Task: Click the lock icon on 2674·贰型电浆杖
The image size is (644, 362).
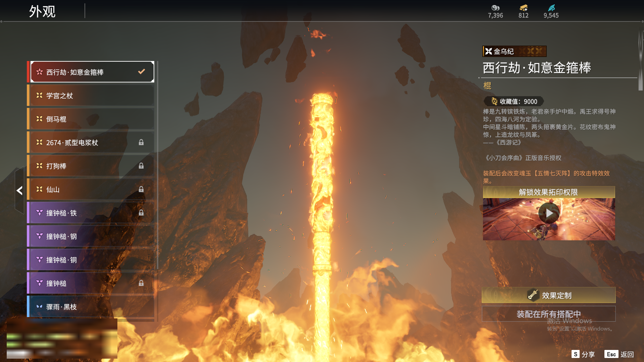Action: coord(141,142)
